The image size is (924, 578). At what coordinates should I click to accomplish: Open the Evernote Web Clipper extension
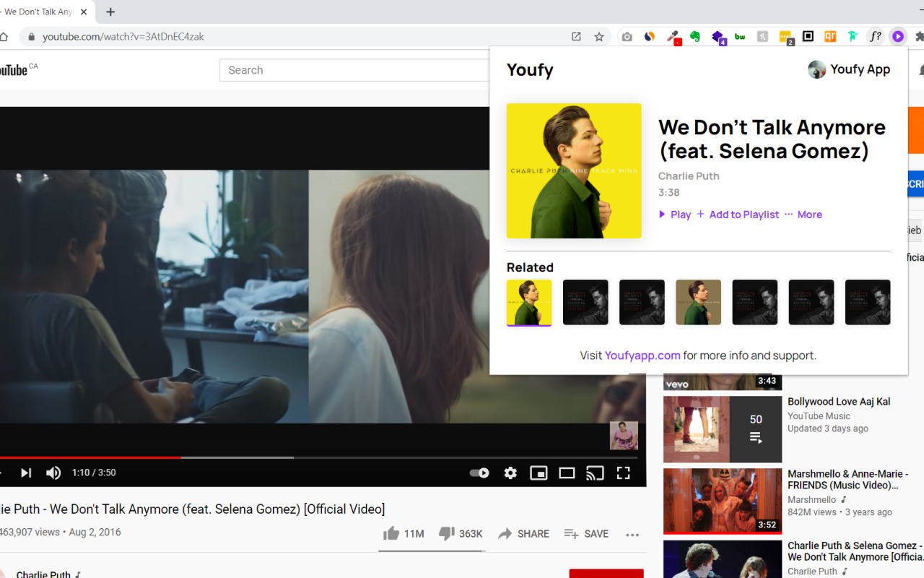(x=694, y=36)
